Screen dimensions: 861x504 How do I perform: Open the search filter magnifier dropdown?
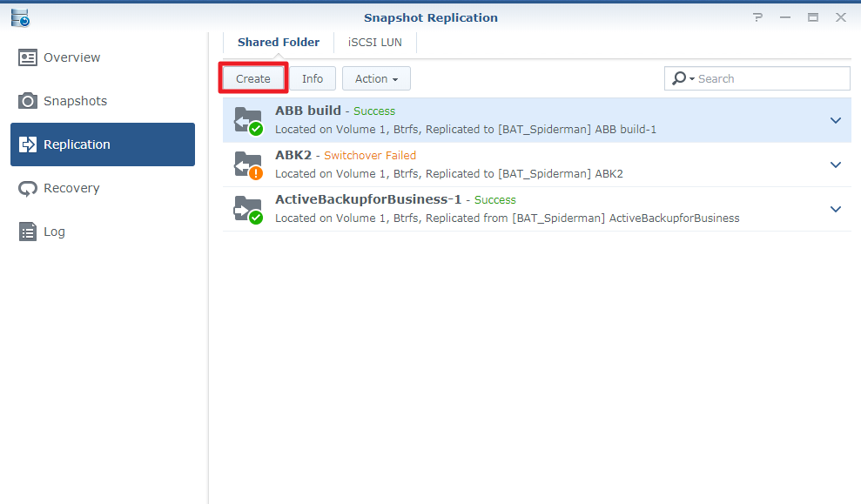[x=683, y=78]
